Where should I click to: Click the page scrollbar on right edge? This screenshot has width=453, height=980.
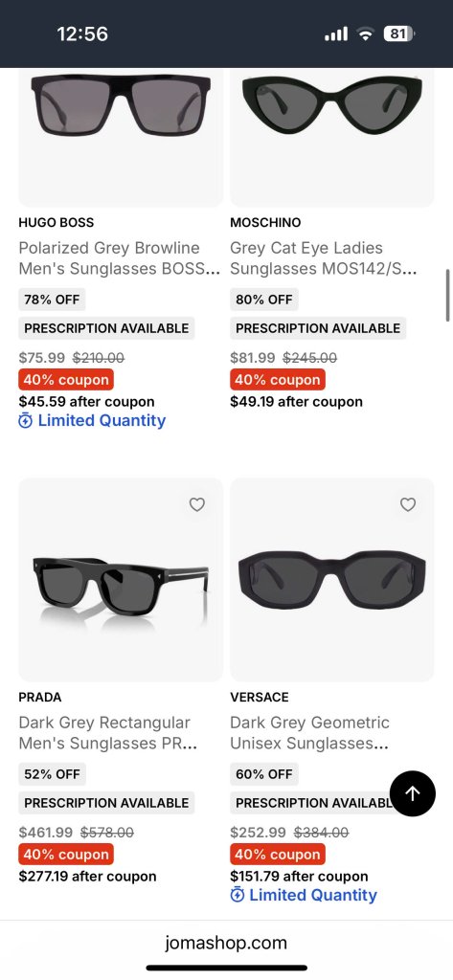(448, 295)
